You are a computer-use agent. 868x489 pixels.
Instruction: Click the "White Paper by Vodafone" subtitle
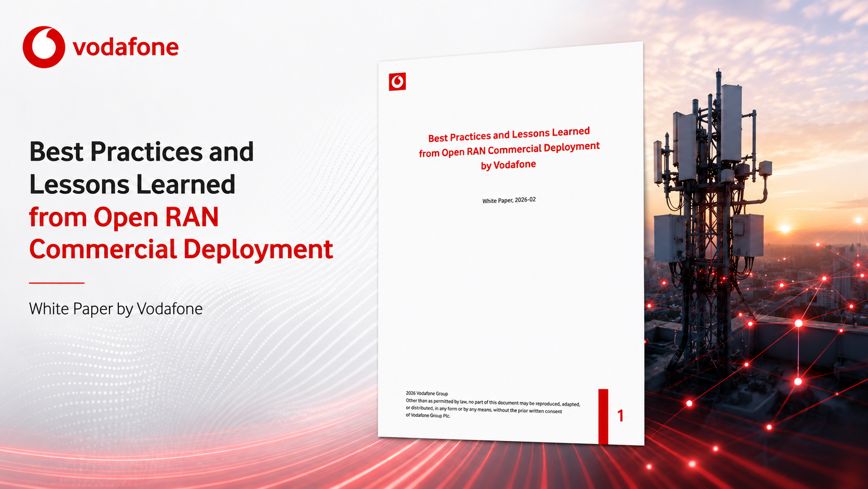[x=116, y=309]
